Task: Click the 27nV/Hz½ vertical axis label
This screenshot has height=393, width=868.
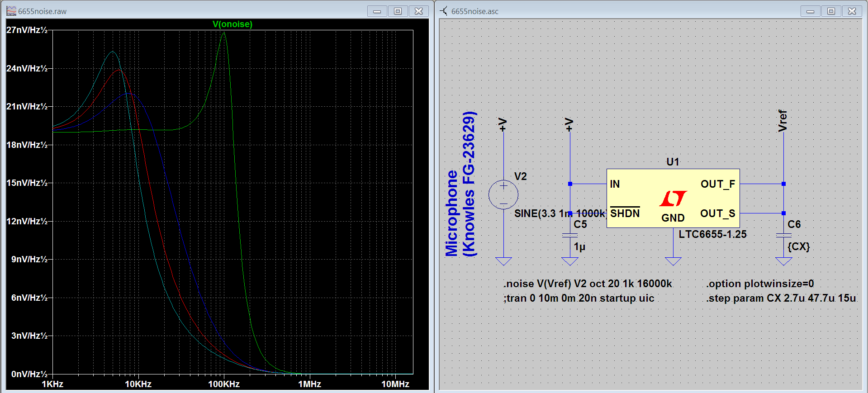Action: tap(27, 30)
